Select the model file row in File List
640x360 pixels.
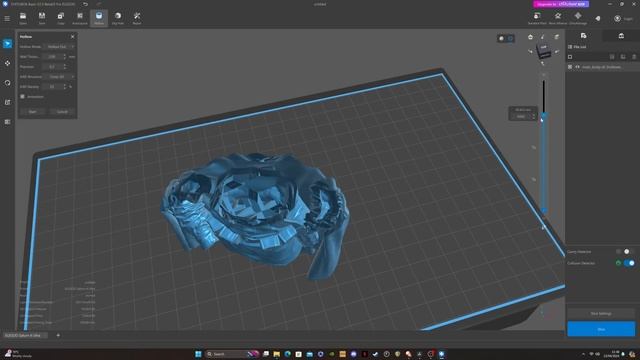point(602,67)
